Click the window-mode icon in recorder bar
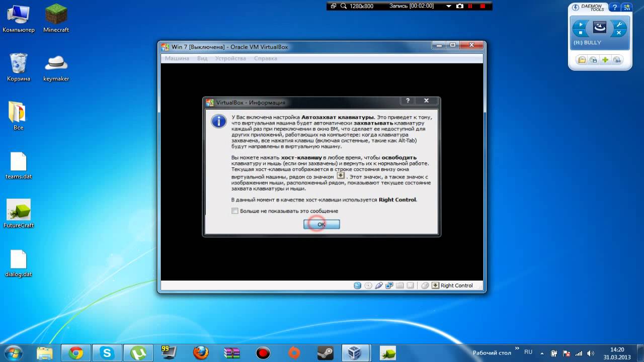The width and height of the screenshot is (644, 362). pyautogui.click(x=334, y=6)
